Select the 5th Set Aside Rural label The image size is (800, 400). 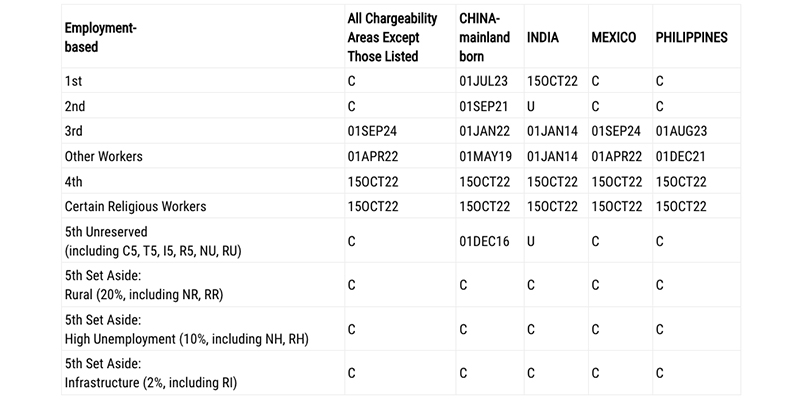(144, 285)
